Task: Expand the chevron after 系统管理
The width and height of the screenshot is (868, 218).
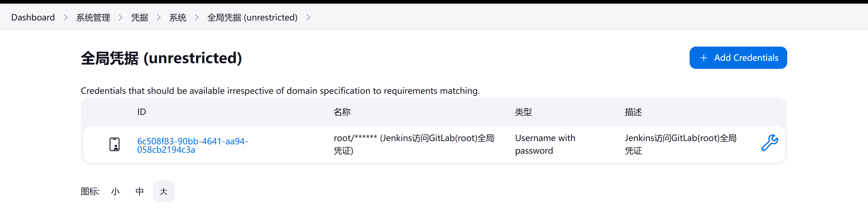Action: (x=121, y=17)
